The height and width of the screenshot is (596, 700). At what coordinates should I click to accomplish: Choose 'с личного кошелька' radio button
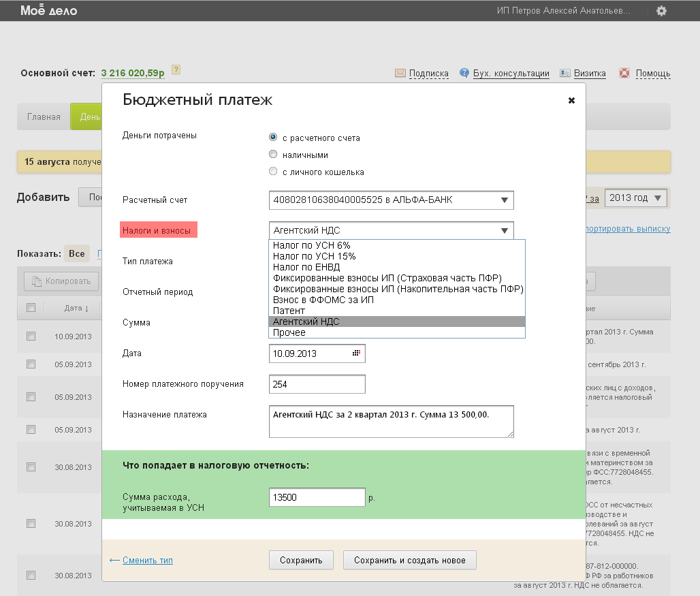point(273,172)
